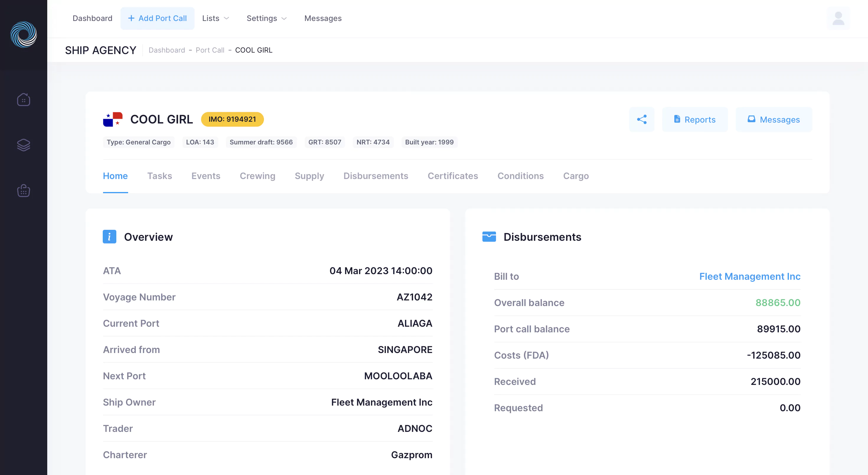Expand the Lists dropdown menu
The width and height of the screenshot is (868, 475).
click(x=216, y=18)
